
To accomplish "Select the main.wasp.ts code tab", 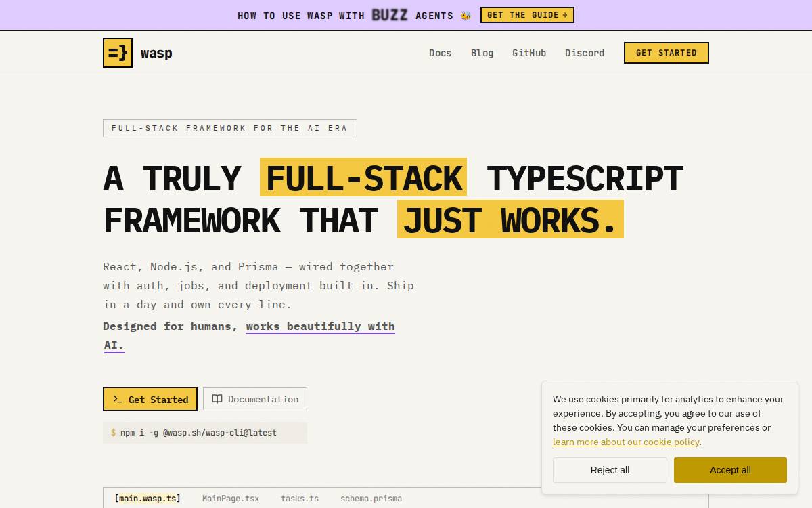I will click(x=148, y=499).
